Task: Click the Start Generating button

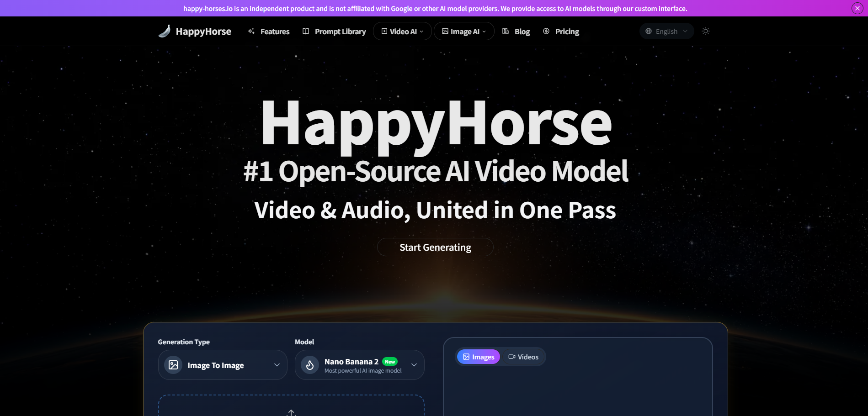Action: 435,247
